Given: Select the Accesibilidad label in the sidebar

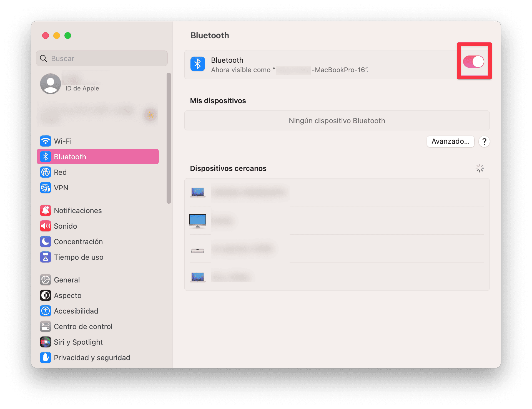Looking at the screenshot, I should (x=76, y=311).
